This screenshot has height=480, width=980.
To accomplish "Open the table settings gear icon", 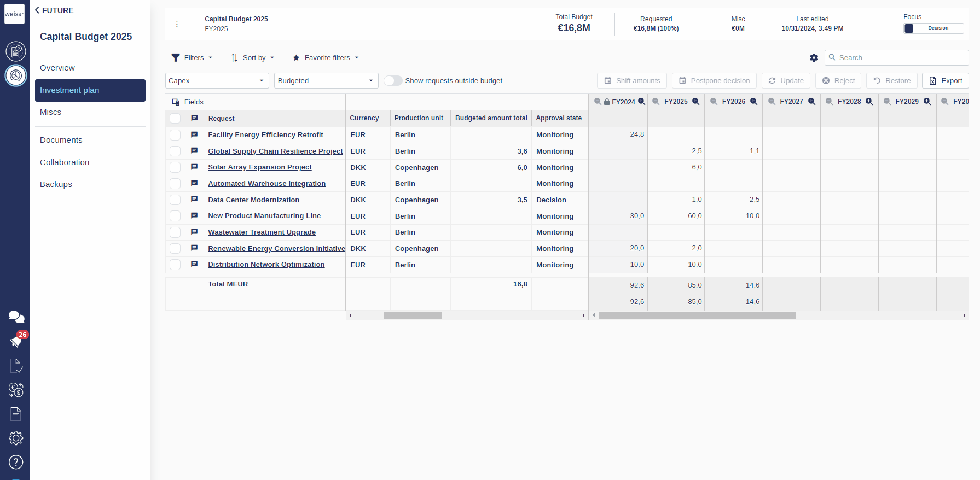I will tap(814, 58).
